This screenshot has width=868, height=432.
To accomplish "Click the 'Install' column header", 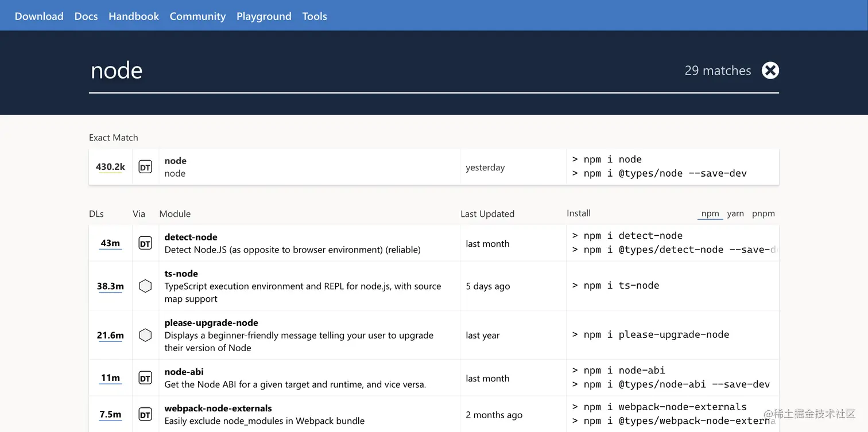I will (x=579, y=213).
